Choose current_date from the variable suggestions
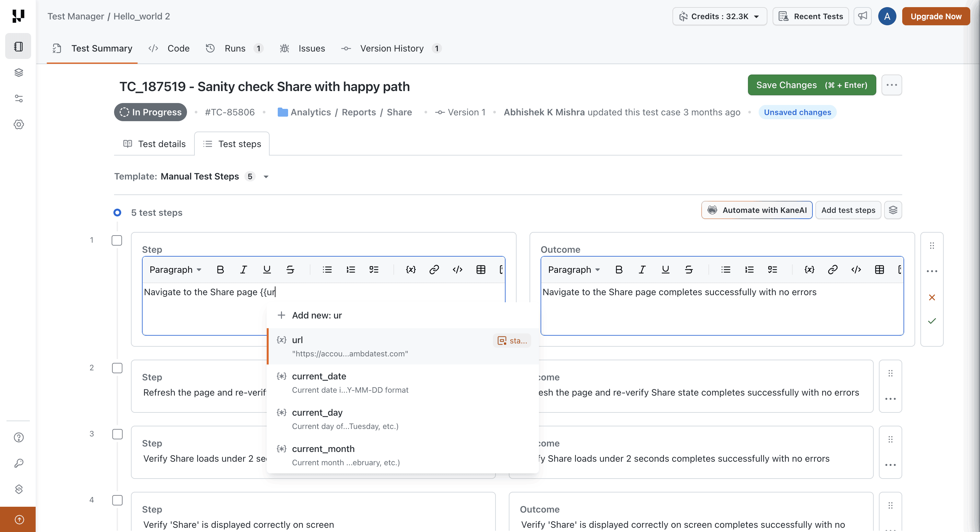Image resolution: width=980 pixels, height=532 pixels. click(403, 383)
